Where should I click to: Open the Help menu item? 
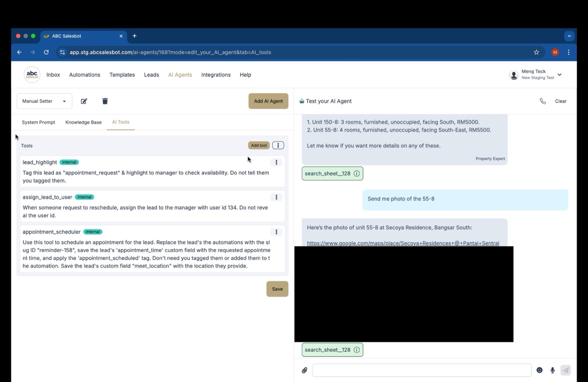coord(245,75)
